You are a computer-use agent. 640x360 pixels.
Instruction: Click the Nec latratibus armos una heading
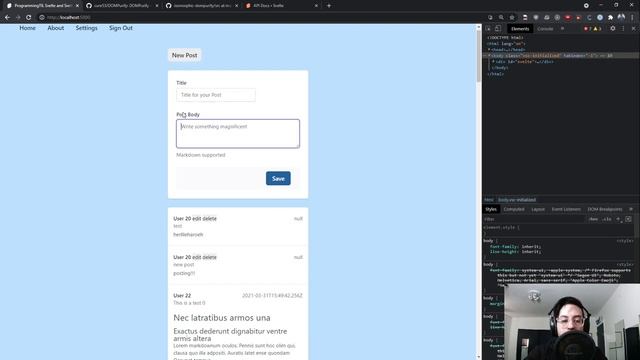pyautogui.click(x=222, y=318)
